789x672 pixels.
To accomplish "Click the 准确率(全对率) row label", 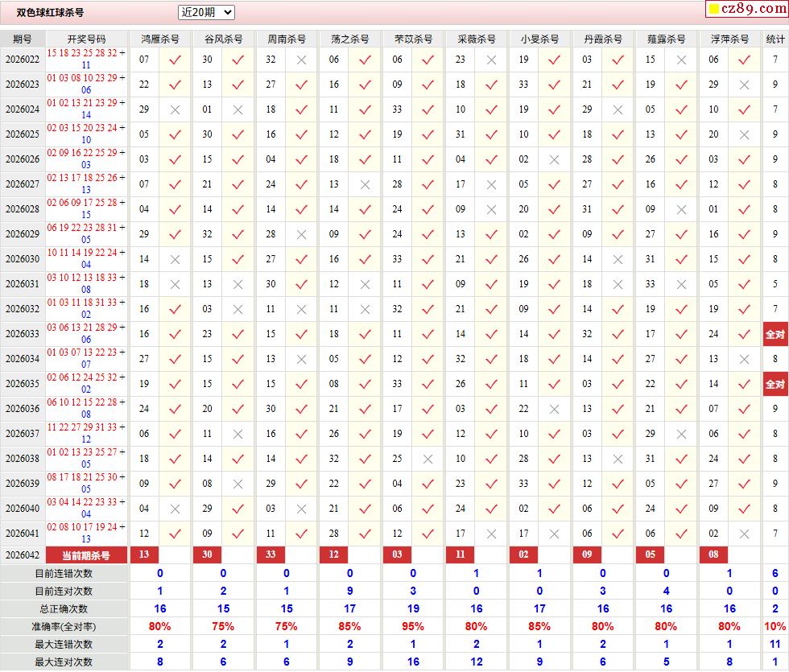I will click(64, 626).
